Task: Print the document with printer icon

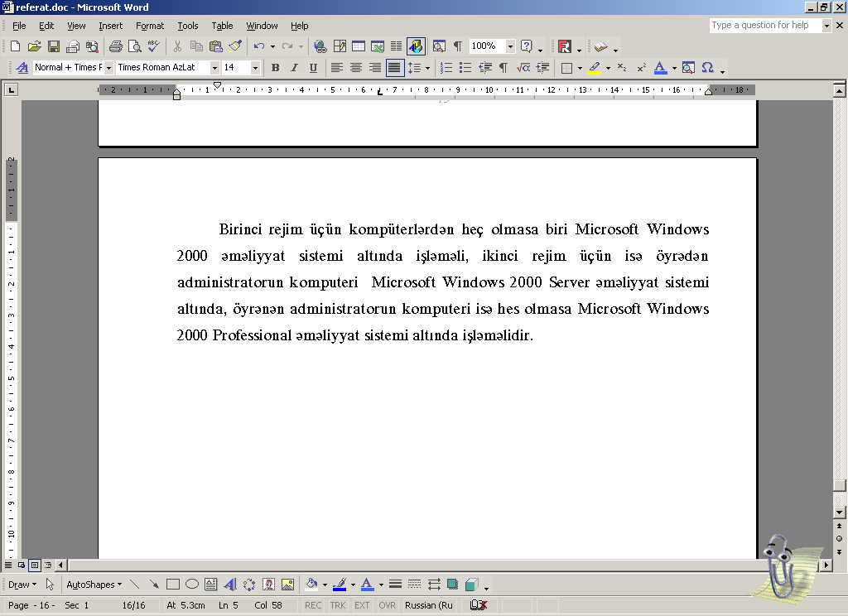Action: pos(115,46)
